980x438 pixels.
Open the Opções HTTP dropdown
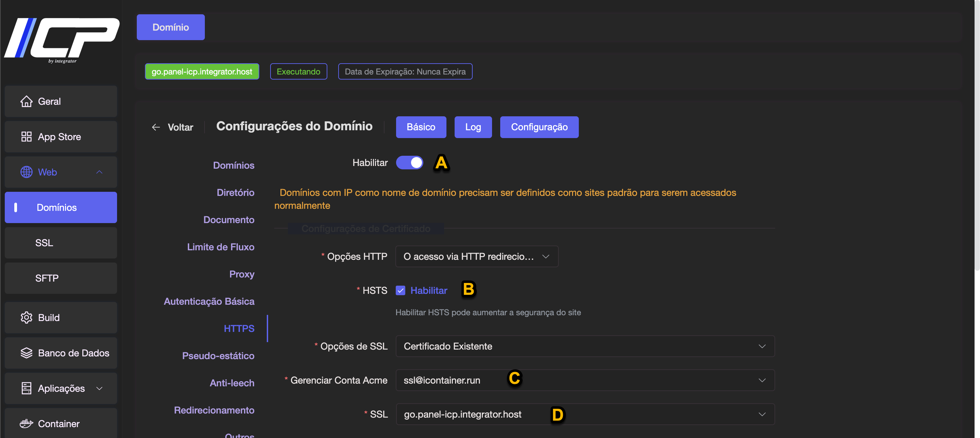(x=476, y=257)
